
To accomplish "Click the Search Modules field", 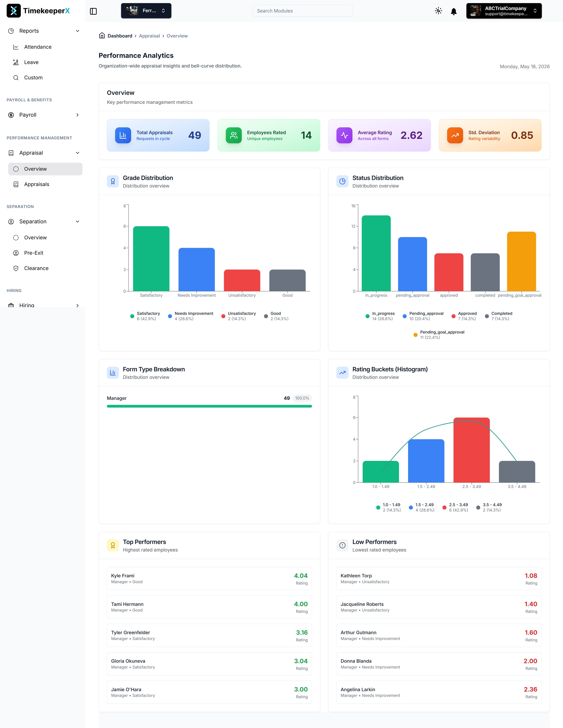I will pos(303,11).
